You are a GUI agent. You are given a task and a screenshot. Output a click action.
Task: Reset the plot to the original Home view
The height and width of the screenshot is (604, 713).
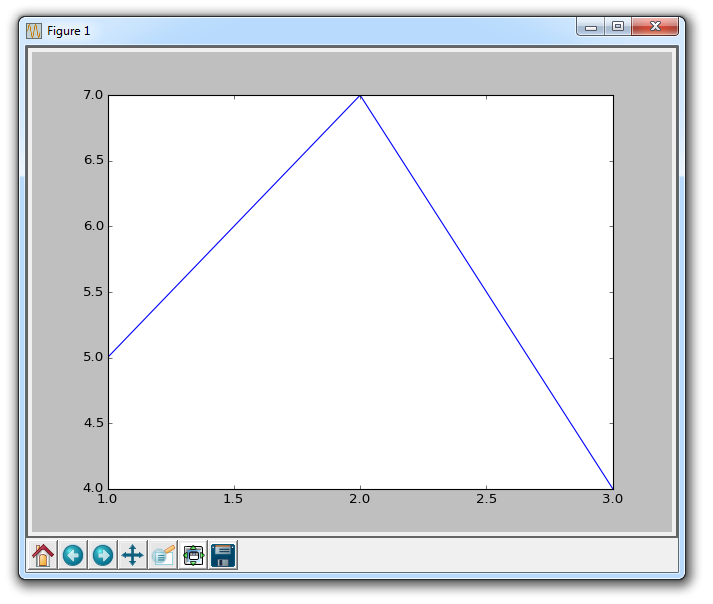pyautogui.click(x=43, y=555)
